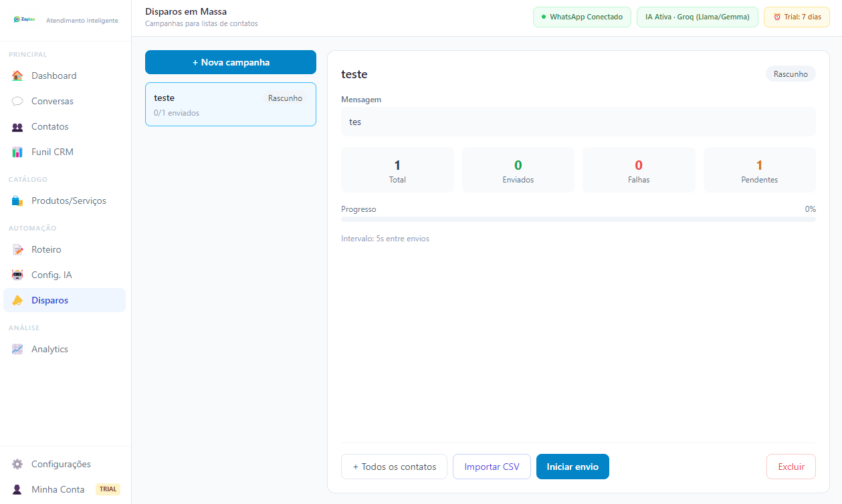Delete the campaign using Excluir
Screen dimensions: 842x504
coord(791,467)
